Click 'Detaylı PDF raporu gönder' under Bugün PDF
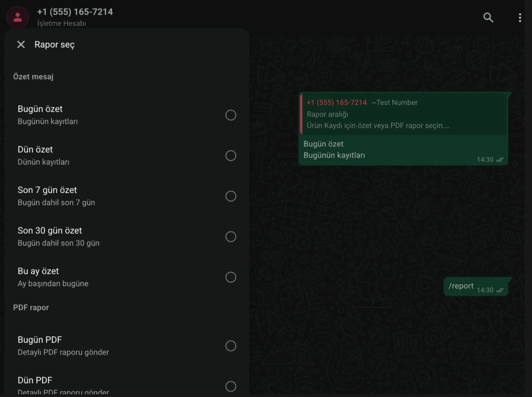The height and width of the screenshot is (397, 532). 63,352
